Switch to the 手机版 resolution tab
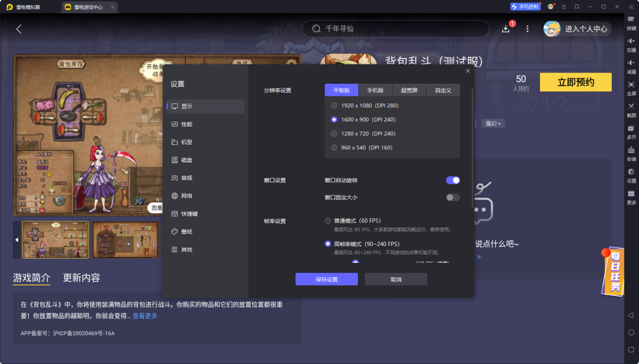639x364 pixels. click(x=375, y=90)
